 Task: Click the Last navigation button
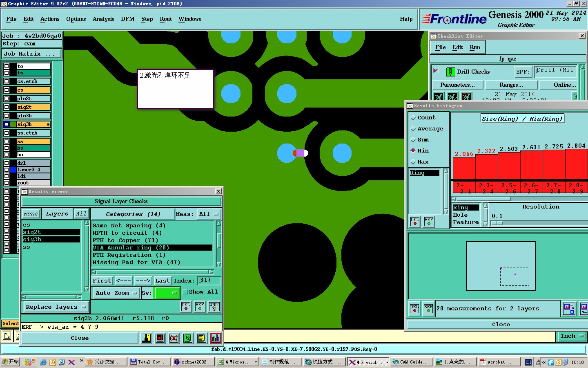click(163, 281)
